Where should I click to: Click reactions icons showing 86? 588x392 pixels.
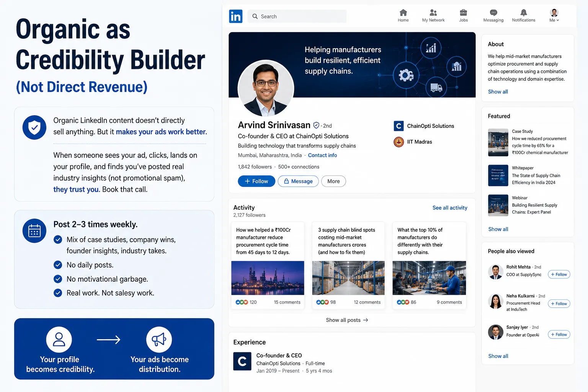point(403,302)
